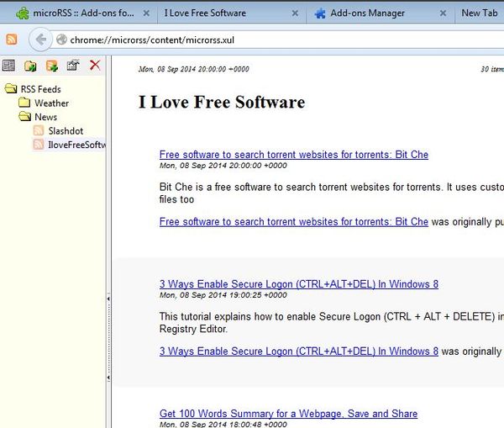Go back with the browser back arrow
Viewport: 504px width, 428px height.
coord(40,40)
